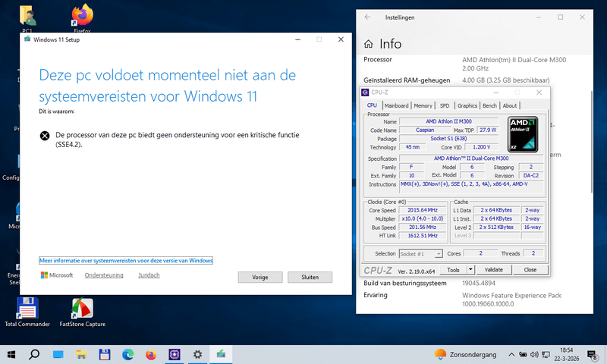Screen dimensions: 607x364
Task: Open network status in system tray
Action: pos(546,354)
